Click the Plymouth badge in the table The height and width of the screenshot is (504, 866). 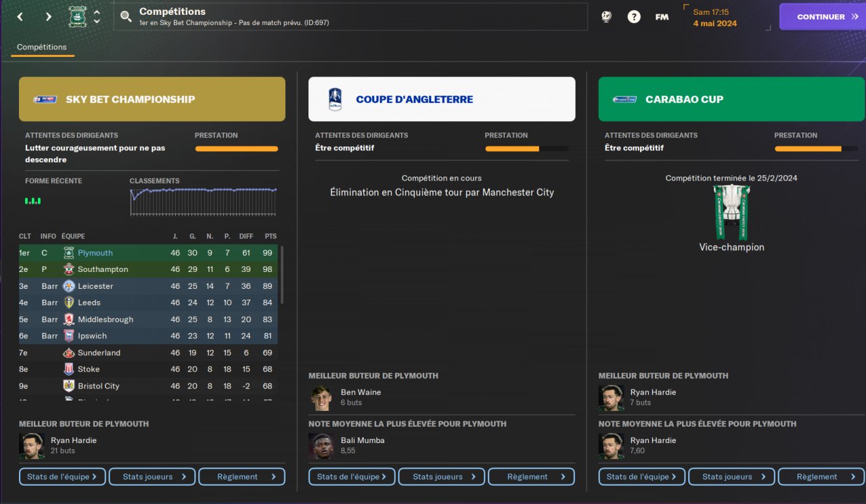tap(68, 253)
